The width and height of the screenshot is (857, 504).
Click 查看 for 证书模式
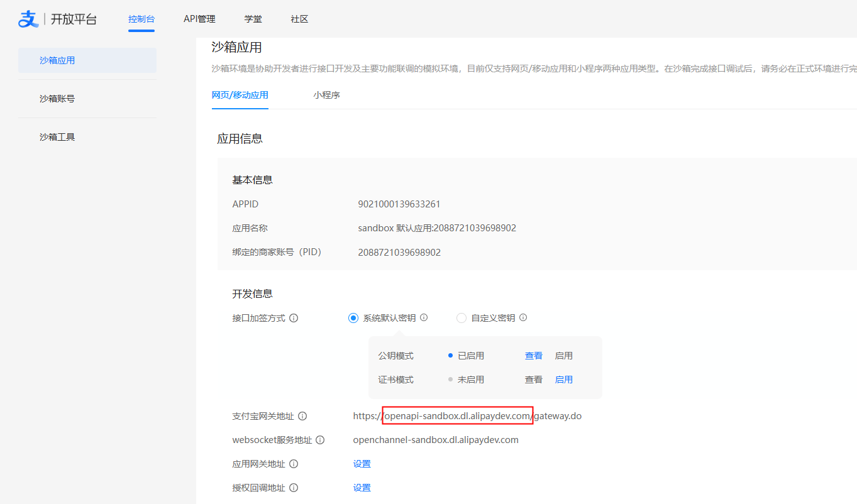click(534, 380)
